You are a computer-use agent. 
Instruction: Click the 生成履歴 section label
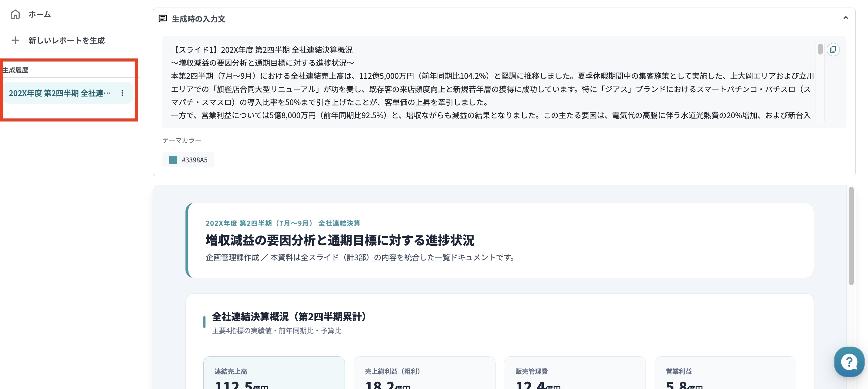pos(15,70)
